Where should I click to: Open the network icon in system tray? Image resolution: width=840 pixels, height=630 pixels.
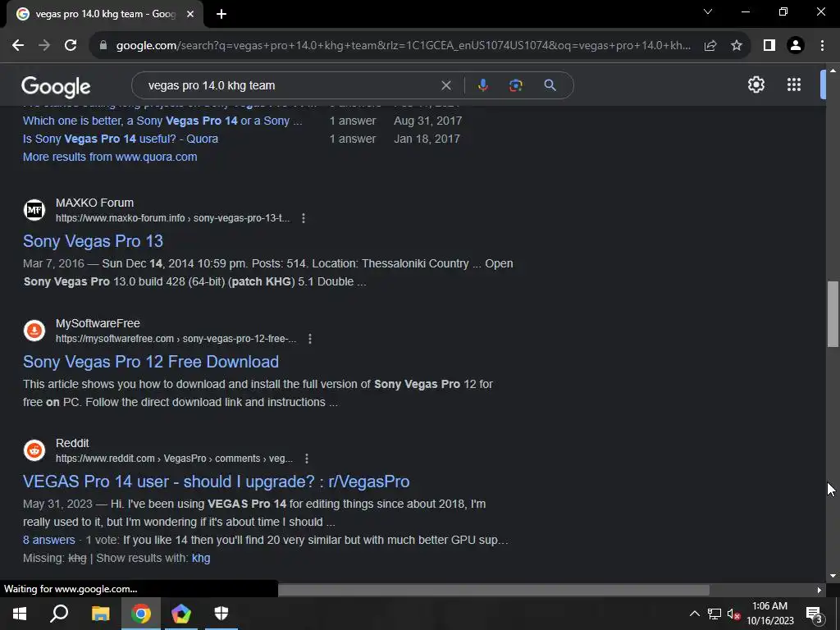(714, 614)
